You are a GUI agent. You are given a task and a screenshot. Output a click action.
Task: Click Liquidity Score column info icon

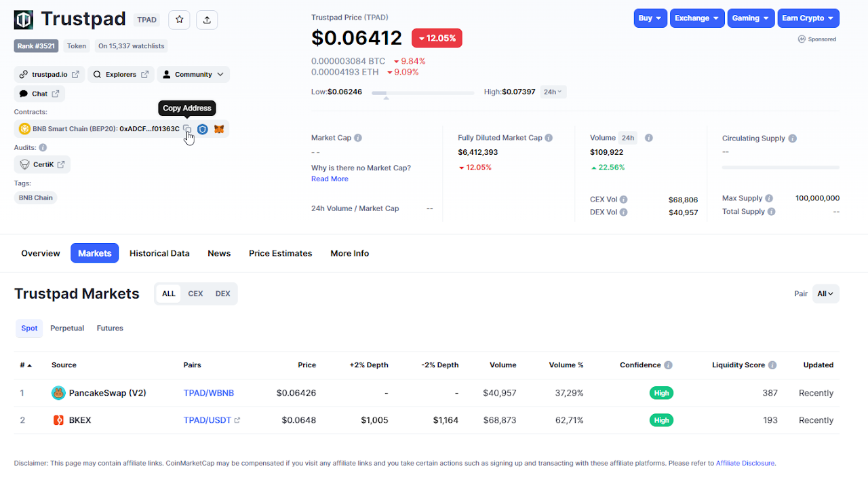coord(772,365)
